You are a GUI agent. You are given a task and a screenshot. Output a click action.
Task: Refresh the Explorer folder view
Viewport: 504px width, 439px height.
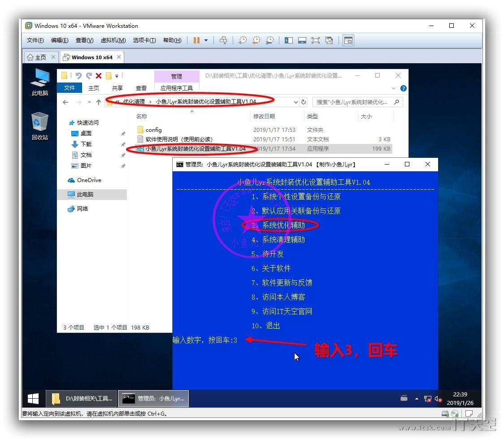pyautogui.click(x=304, y=102)
